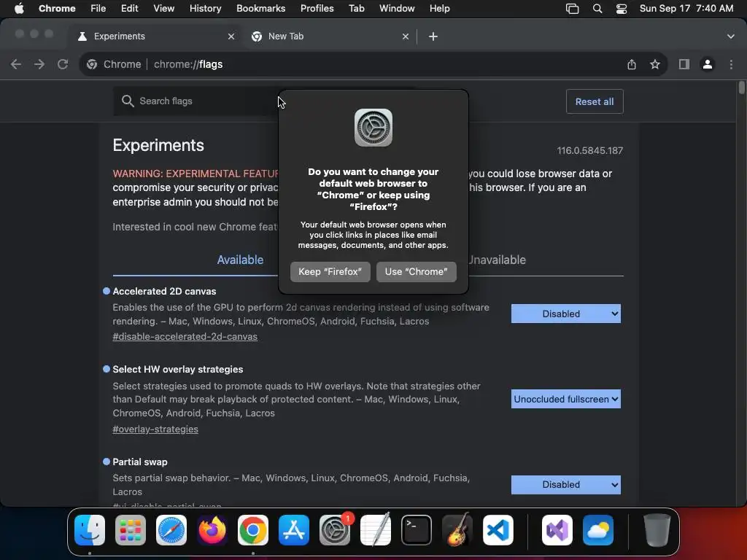
Task: Click the Partial swap flag title
Action: 140,462
